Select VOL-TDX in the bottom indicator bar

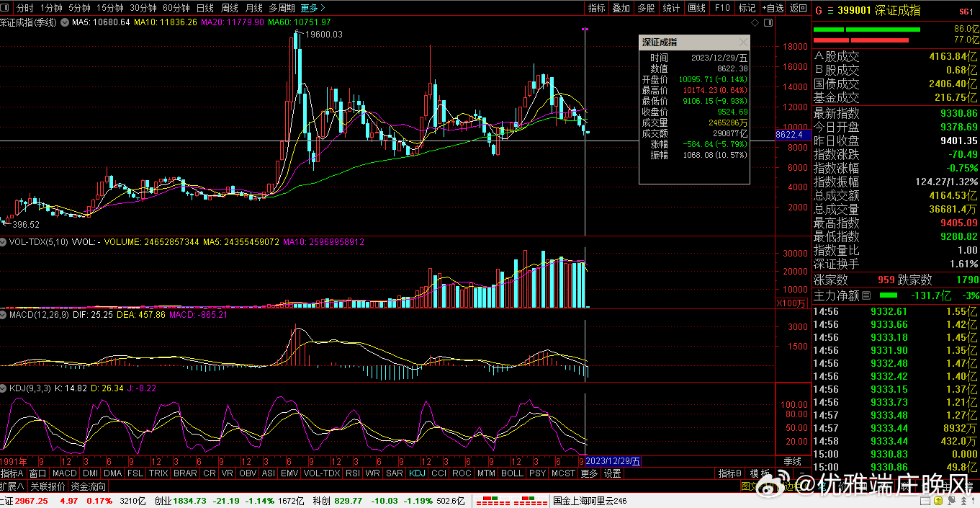coord(322,473)
